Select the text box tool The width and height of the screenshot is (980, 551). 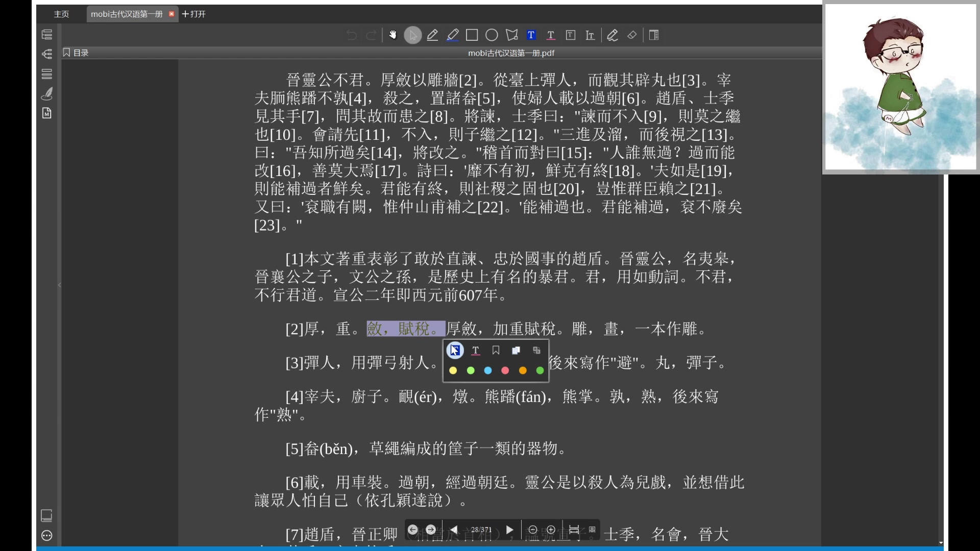[571, 35]
